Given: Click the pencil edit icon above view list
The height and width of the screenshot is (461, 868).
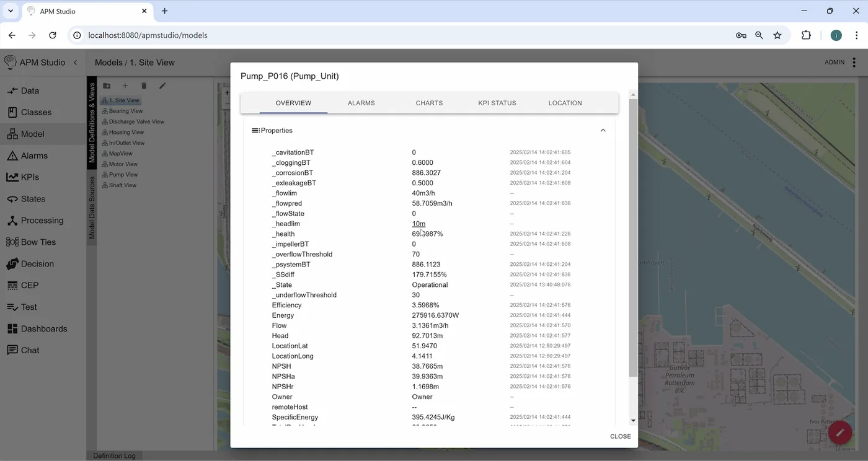Looking at the screenshot, I should (162, 86).
